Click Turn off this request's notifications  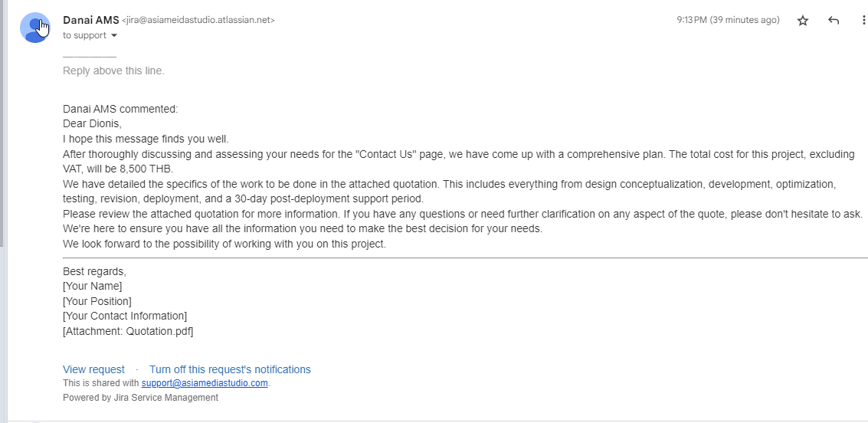click(x=230, y=369)
